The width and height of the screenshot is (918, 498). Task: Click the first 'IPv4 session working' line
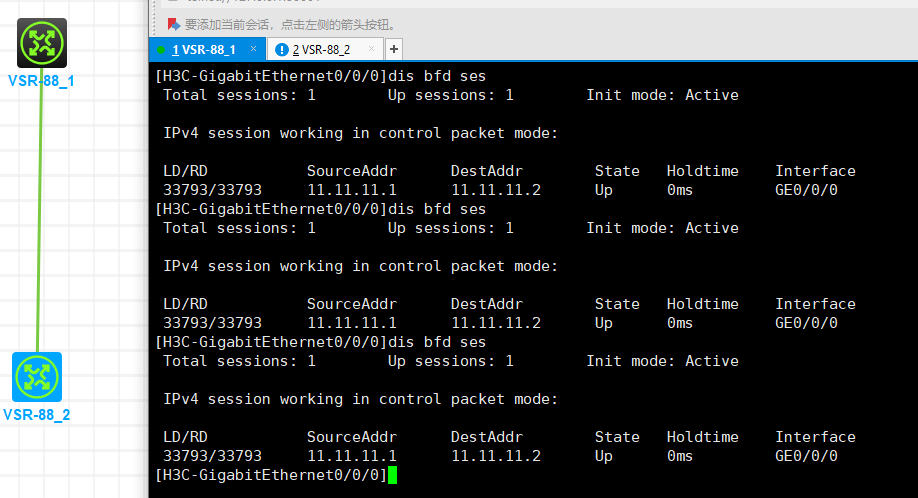[x=361, y=133]
